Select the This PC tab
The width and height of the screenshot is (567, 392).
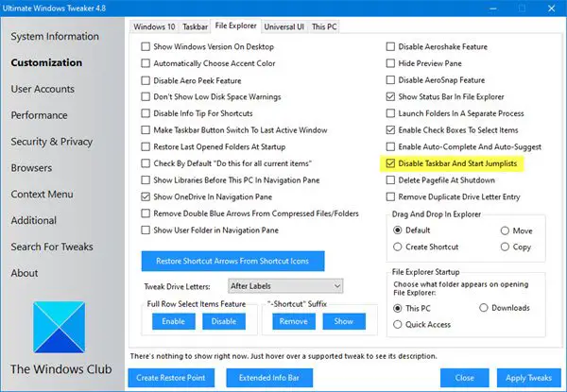coord(324,26)
